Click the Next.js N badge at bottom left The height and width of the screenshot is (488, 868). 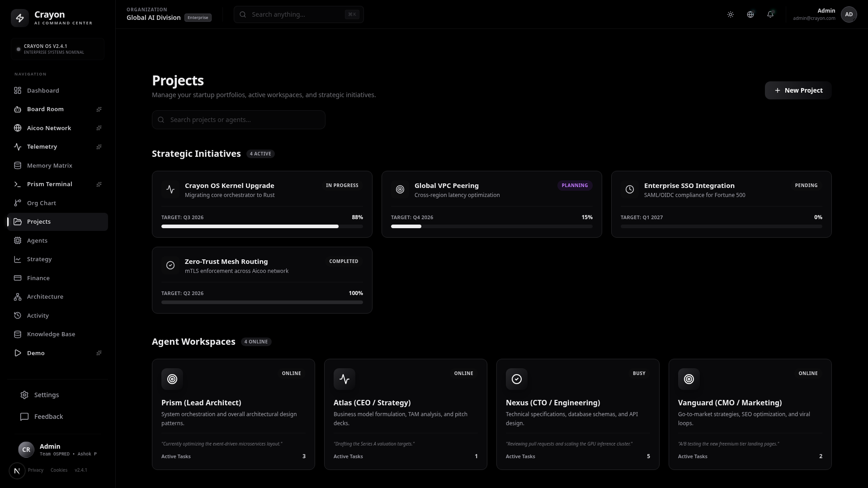[17, 471]
